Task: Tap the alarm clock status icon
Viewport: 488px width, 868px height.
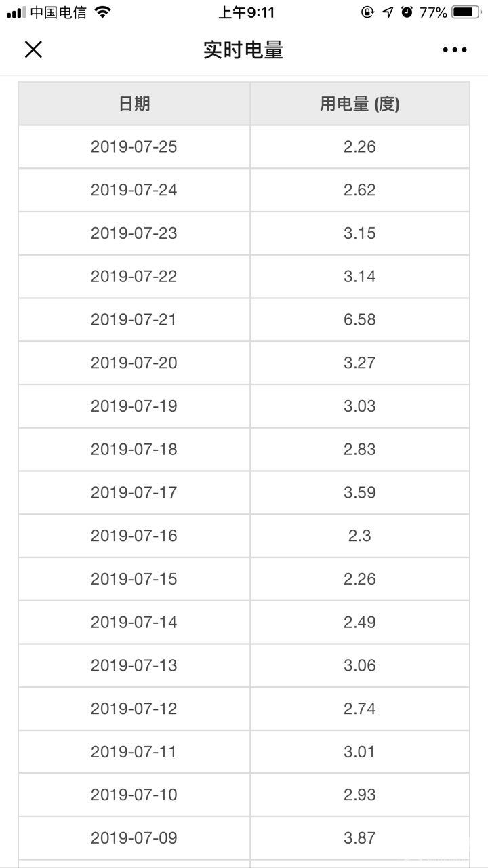Action: (x=407, y=12)
